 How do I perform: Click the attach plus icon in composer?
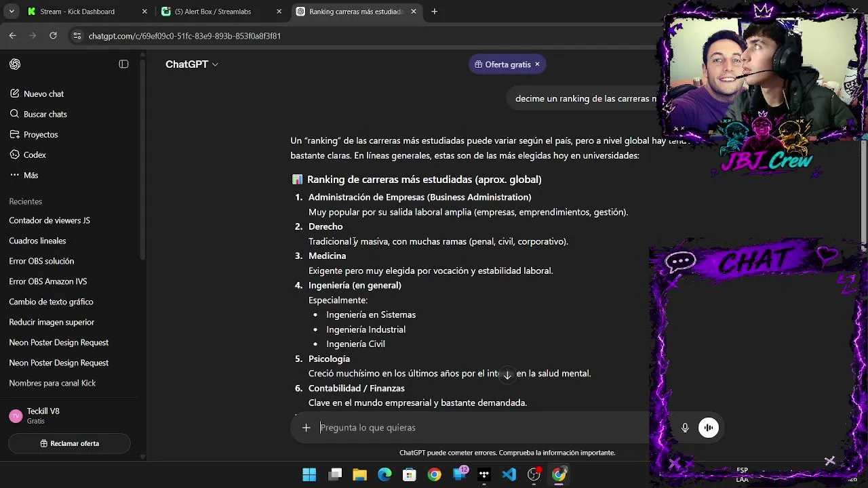(x=306, y=428)
